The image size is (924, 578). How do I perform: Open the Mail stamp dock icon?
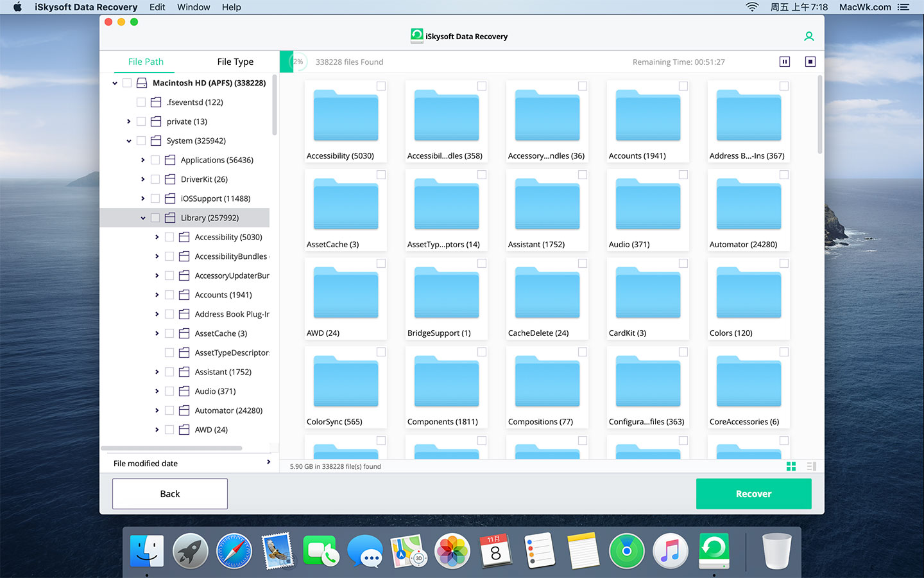point(278,551)
